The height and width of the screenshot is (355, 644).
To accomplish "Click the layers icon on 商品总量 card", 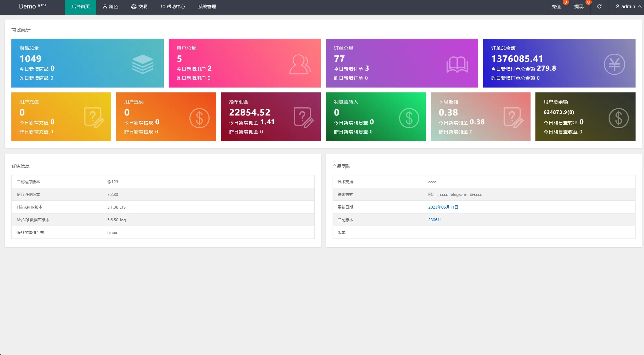I will (x=142, y=64).
